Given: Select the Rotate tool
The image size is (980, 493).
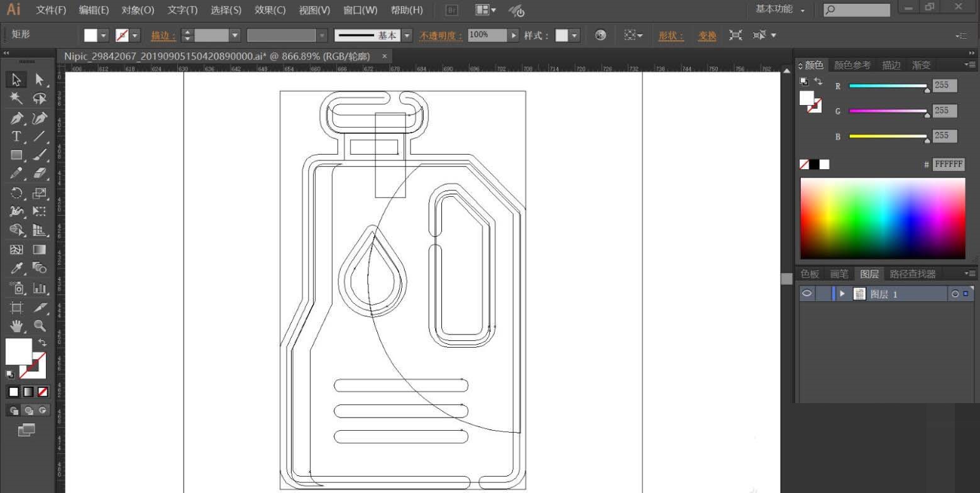Looking at the screenshot, I should tap(16, 193).
